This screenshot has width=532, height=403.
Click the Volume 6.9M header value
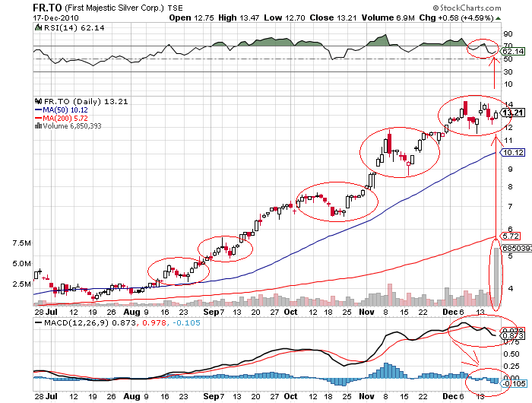(x=388, y=17)
